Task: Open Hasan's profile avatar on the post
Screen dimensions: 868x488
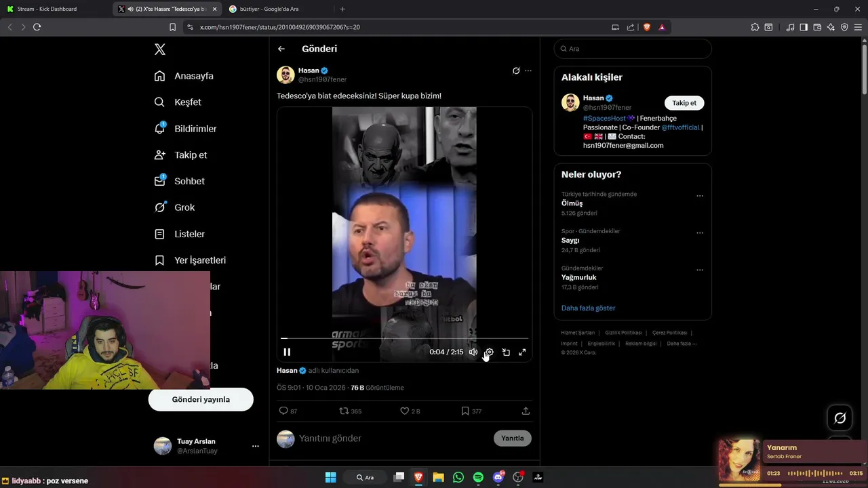Action: [285, 75]
